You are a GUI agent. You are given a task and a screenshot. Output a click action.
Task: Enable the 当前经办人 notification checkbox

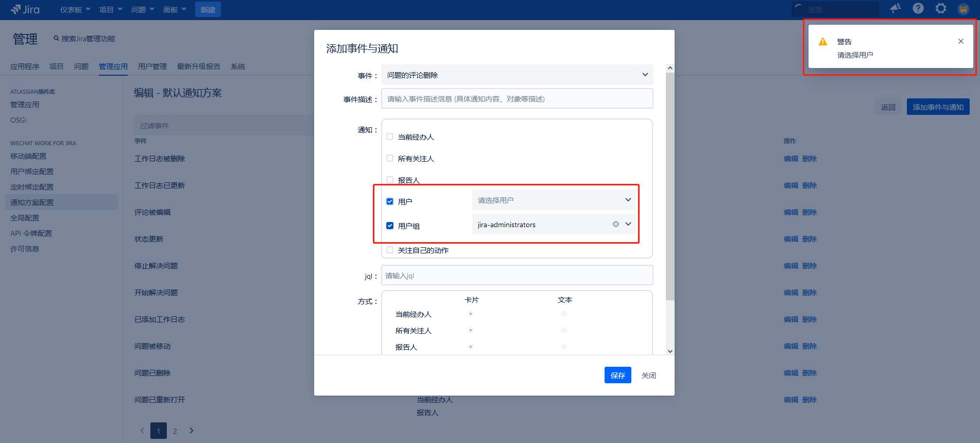point(390,137)
